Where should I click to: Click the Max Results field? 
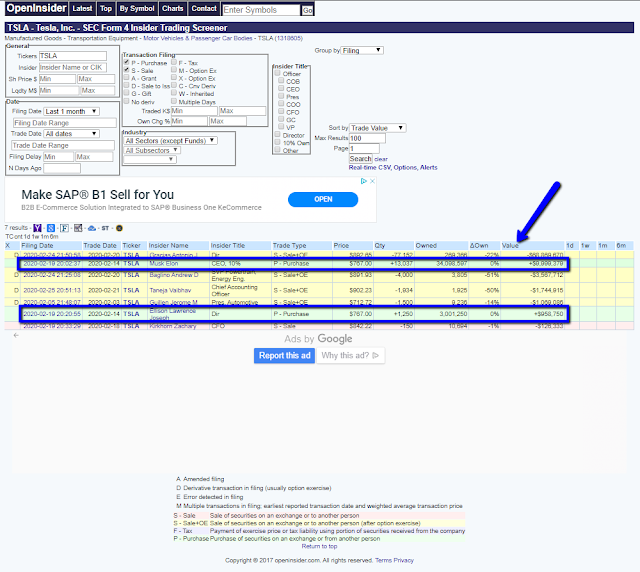[x=367, y=138]
